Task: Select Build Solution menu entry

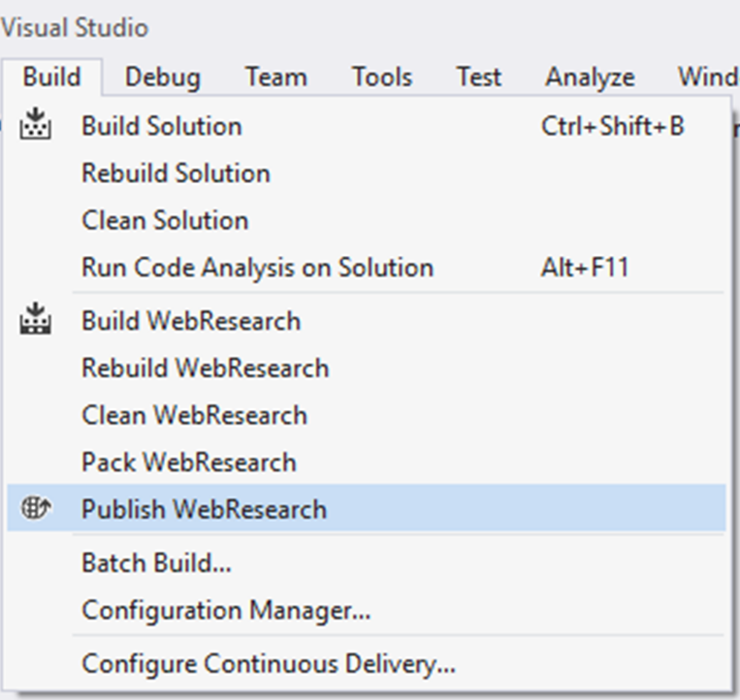Action: click(x=367, y=126)
